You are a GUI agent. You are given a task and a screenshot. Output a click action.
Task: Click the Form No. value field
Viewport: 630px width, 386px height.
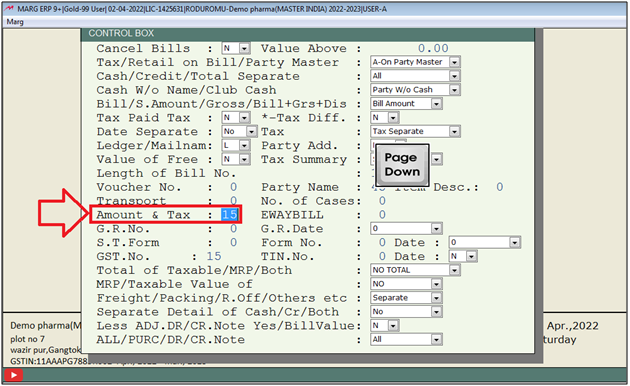coord(382,242)
